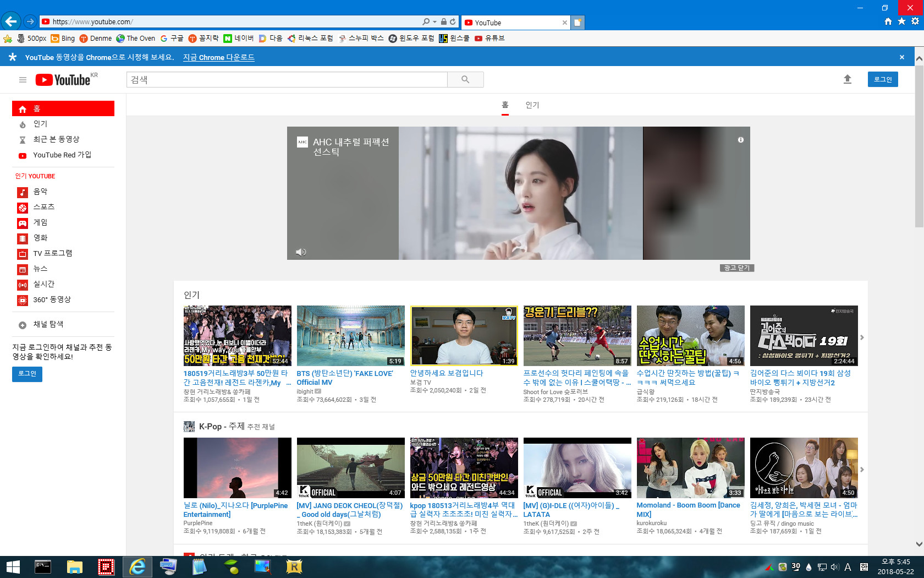Image resolution: width=924 pixels, height=578 pixels.
Task: Open the ad info icon
Action: [x=741, y=140]
